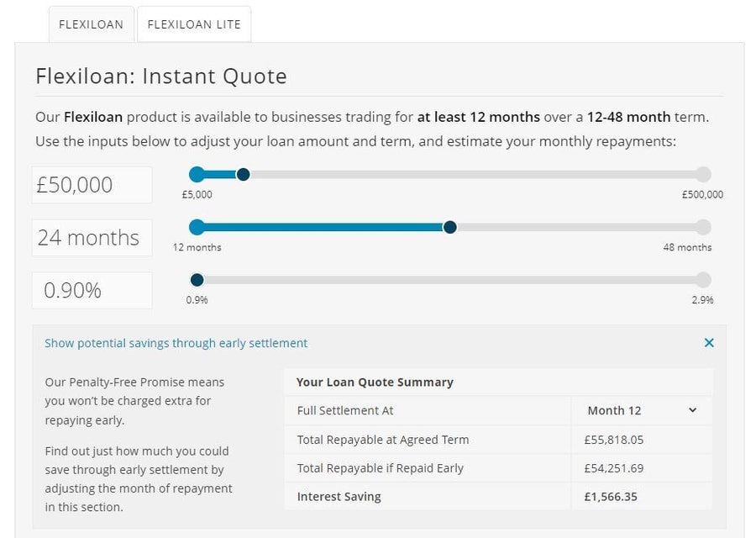The height and width of the screenshot is (538, 756).
Task: Click the term slider's 12 months start
Action: [197, 227]
